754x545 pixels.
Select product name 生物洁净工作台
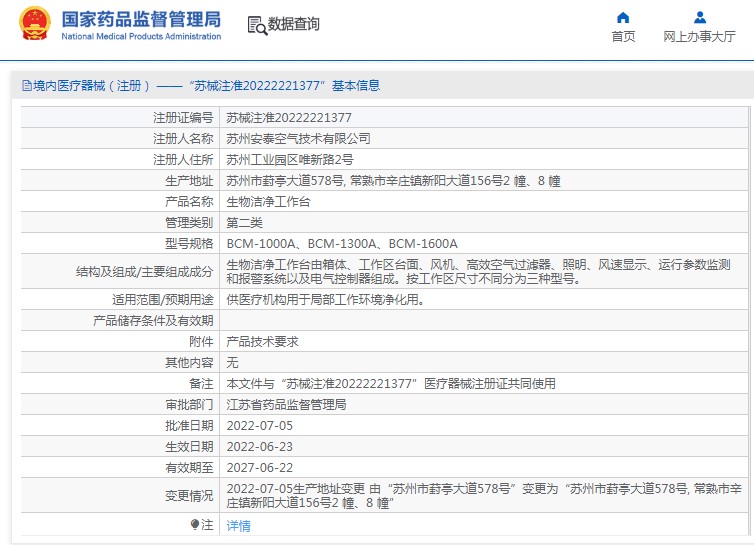pyautogui.click(x=268, y=202)
